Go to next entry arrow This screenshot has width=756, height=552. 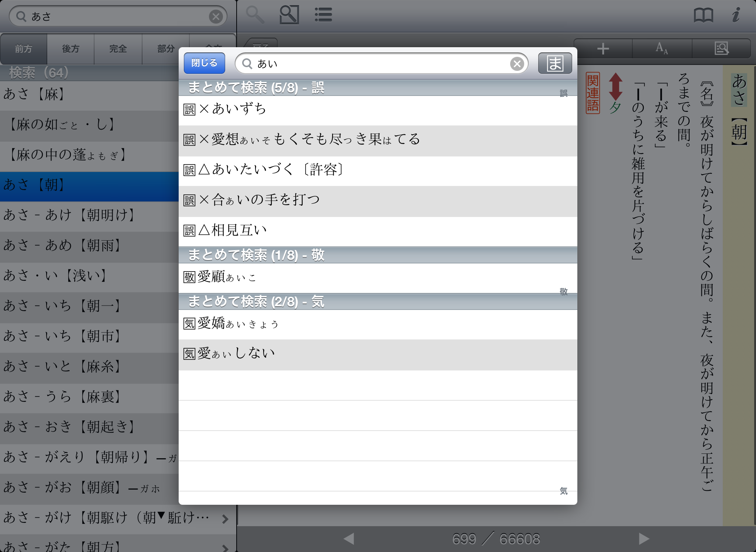(644, 539)
